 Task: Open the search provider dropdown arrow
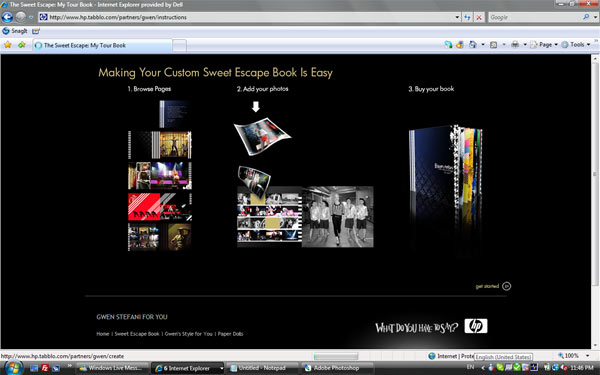point(595,17)
